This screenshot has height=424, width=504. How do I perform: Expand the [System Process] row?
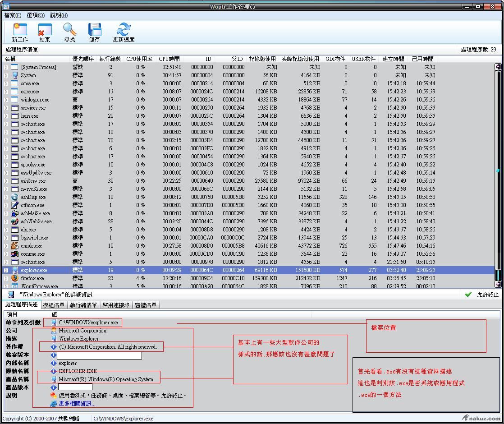click(6, 67)
